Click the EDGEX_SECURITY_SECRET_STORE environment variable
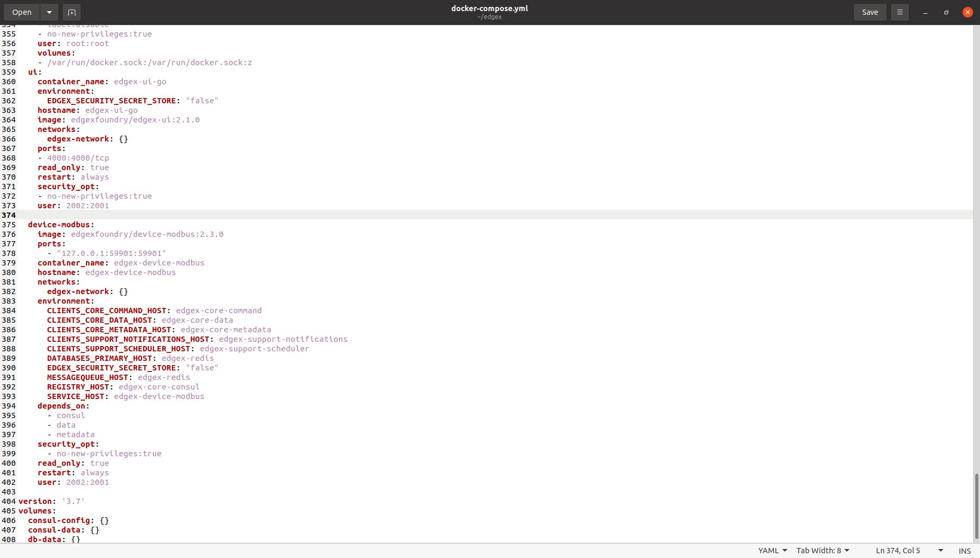This screenshot has height=558, width=980. click(x=111, y=101)
